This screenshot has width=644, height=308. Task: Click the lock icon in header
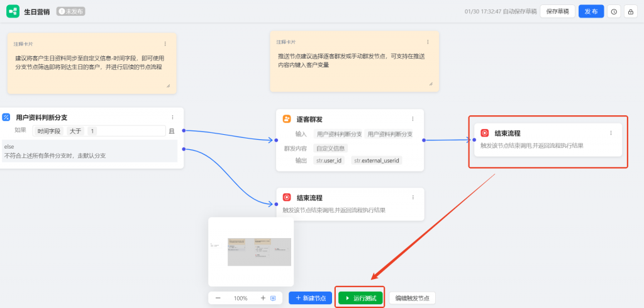[x=630, y=11]
